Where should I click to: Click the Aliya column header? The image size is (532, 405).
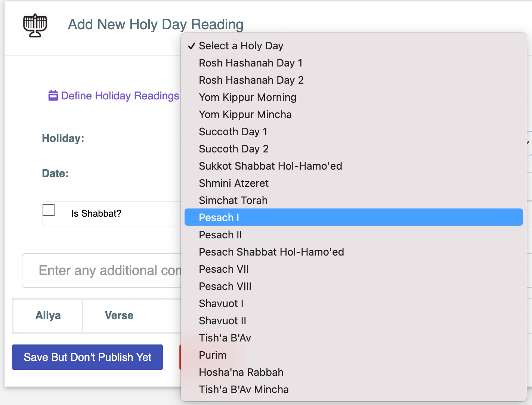tap(48, 315)
